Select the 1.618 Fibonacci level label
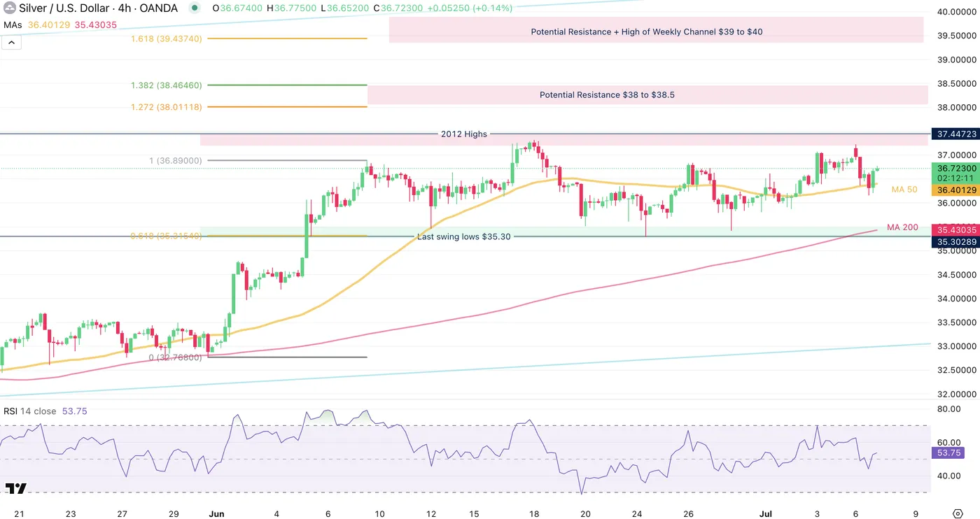980x519 pixels. [x=167, y=38]
